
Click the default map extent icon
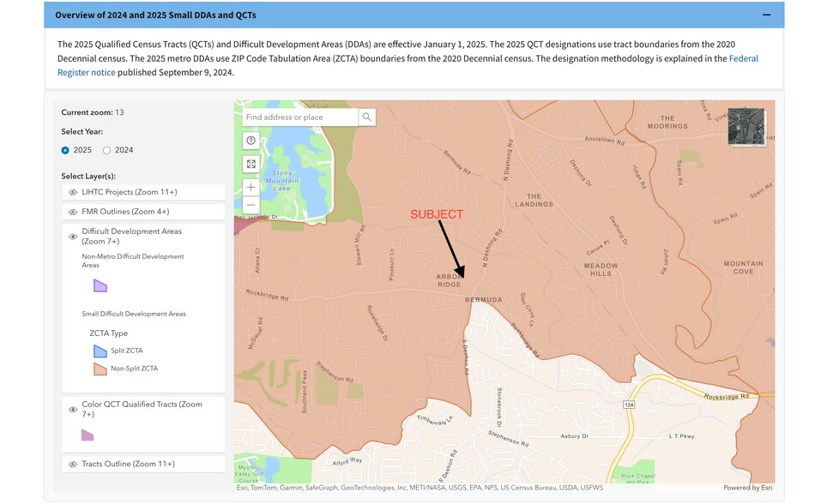pyautogui.click(x=251, y=164)
